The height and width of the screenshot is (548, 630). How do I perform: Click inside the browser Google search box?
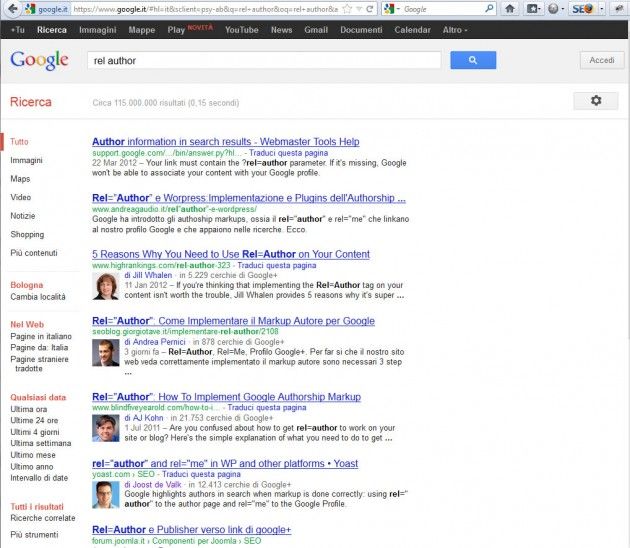coord(442,9)
